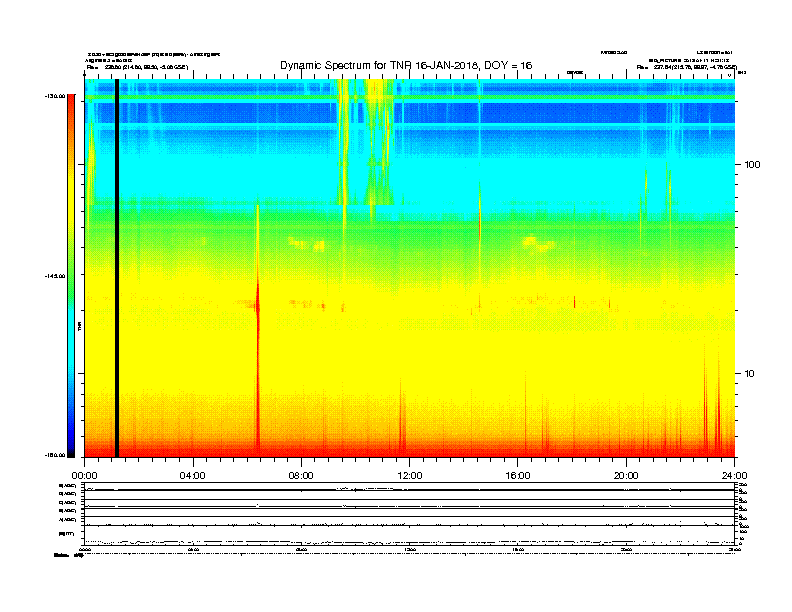Click the 04:00 time axis label

(193, 475)
